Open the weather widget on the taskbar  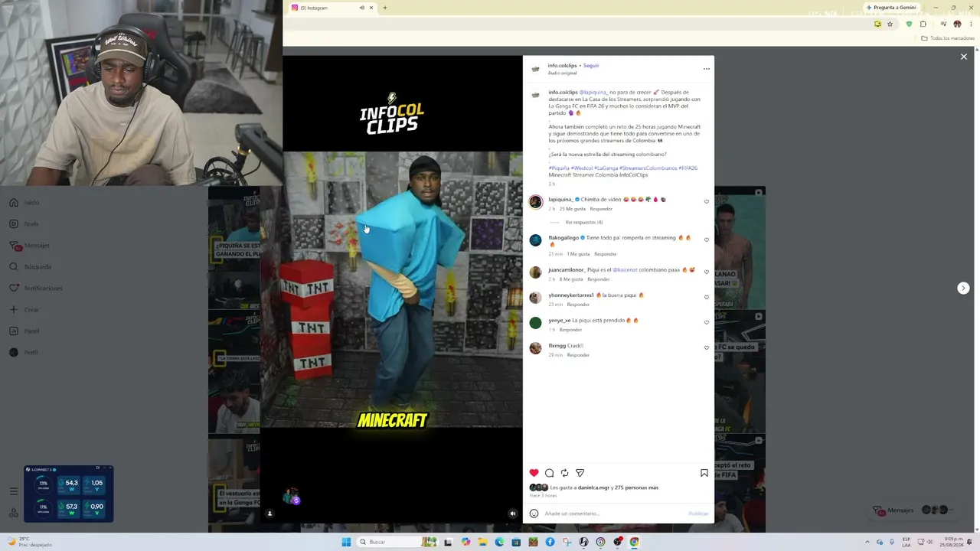tap(29, 542)
